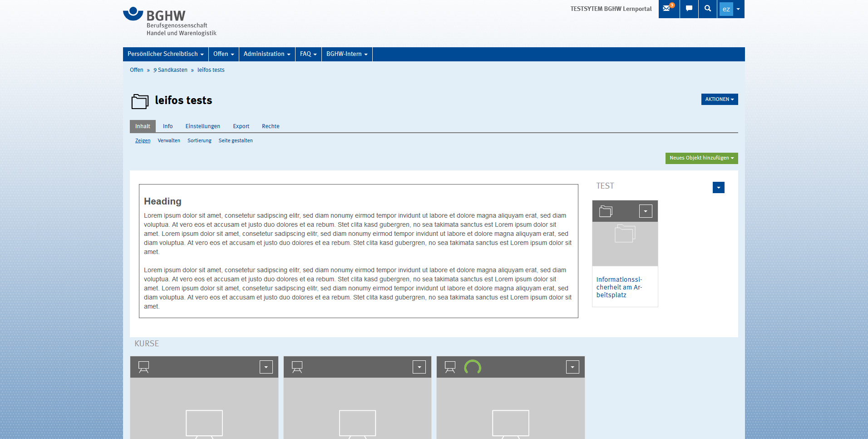
Task: Go to 9 Sandkasten breadcrumb link
Action: [170, 70]
